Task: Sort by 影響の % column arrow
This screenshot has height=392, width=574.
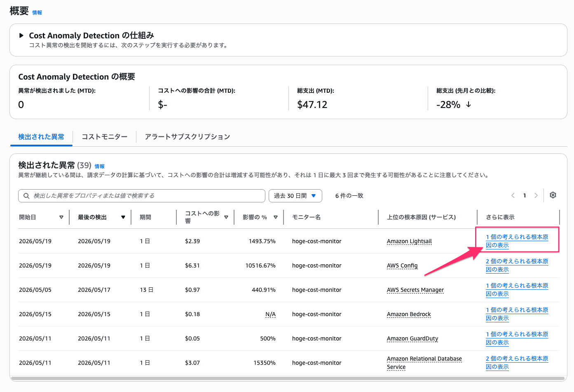Action: point(276,217)
